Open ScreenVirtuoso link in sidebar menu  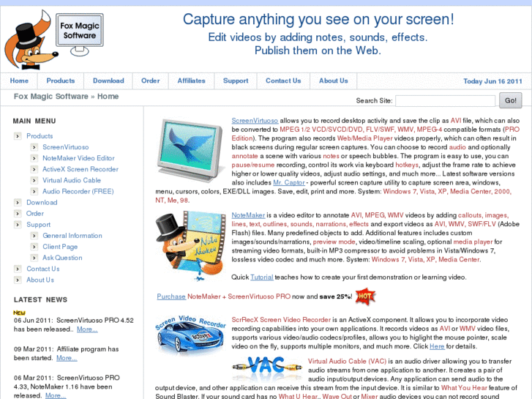[65, 147]
